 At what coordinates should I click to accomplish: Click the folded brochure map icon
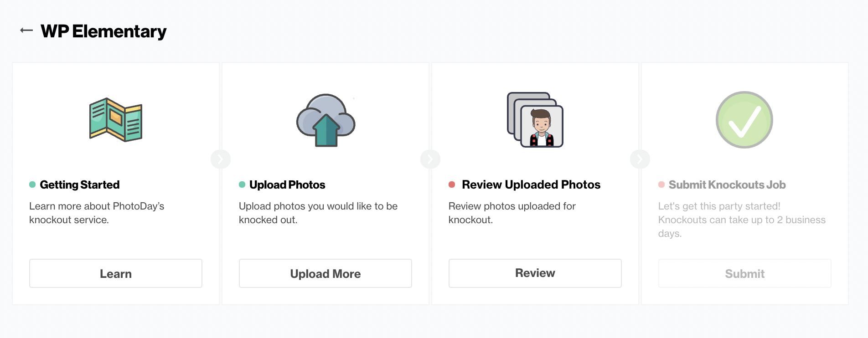[x=116, y=120]
